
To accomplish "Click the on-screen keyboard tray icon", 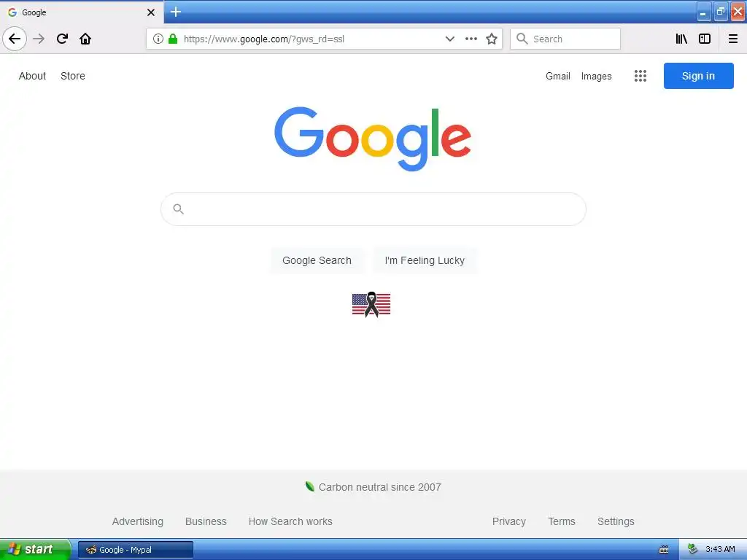I will [x=664, y=550].
